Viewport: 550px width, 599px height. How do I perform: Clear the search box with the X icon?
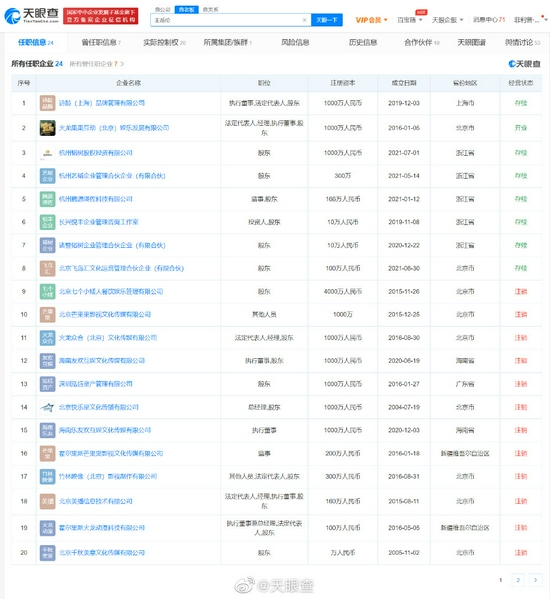click(304, 20)
